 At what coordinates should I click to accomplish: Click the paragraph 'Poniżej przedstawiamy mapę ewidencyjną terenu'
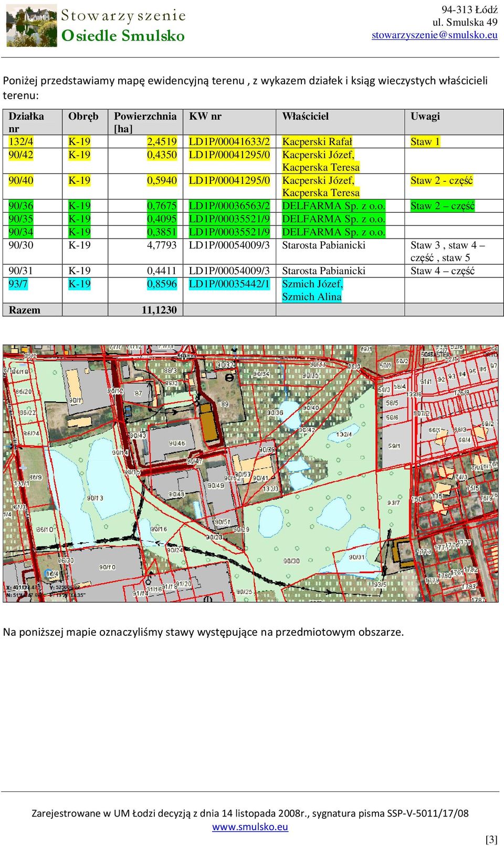(245, 87)
